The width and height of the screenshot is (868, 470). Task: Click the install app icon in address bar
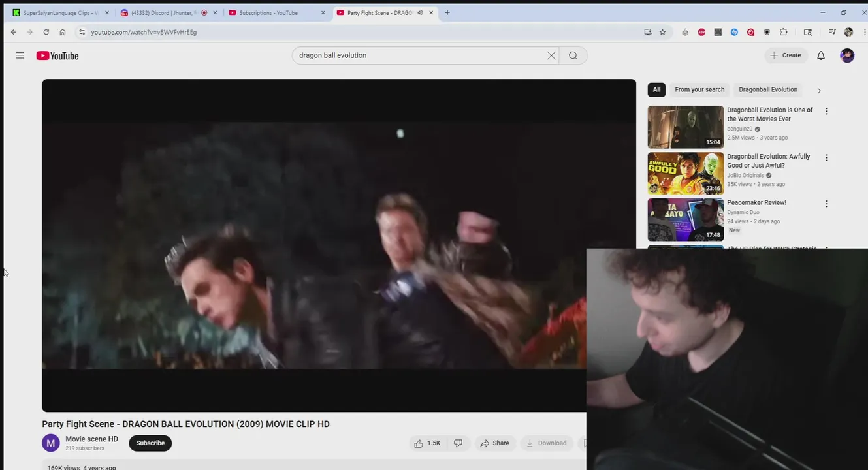coord(648,32)
